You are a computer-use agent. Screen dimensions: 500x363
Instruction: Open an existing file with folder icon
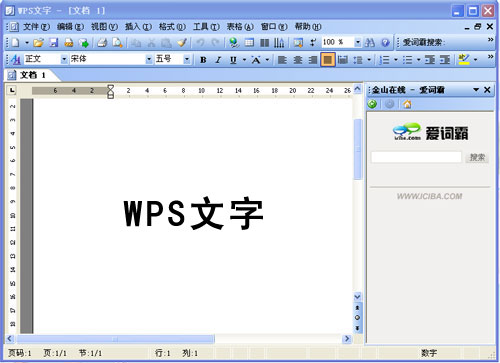coord(38,42)
